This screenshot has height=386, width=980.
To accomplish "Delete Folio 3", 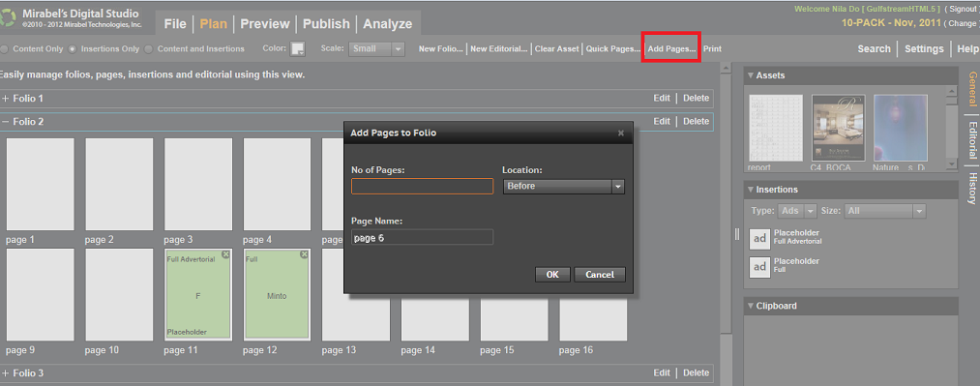I will point(697,372).
